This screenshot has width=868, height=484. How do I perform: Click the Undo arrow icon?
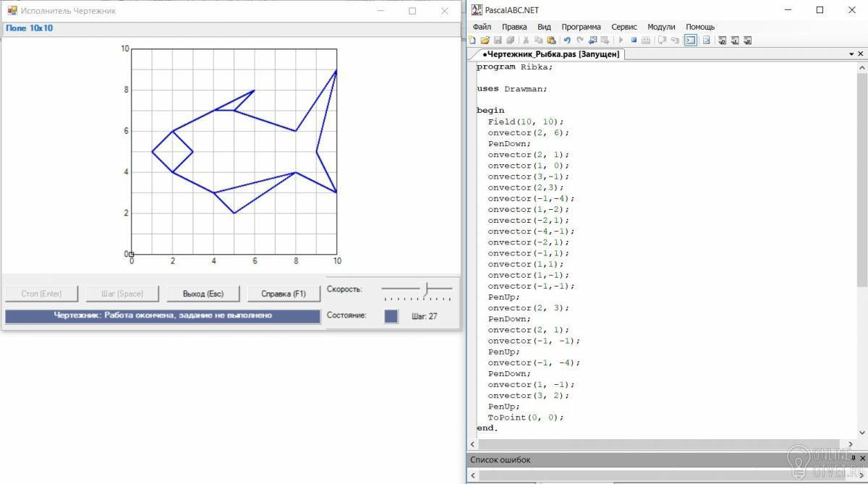coord(567,41)
